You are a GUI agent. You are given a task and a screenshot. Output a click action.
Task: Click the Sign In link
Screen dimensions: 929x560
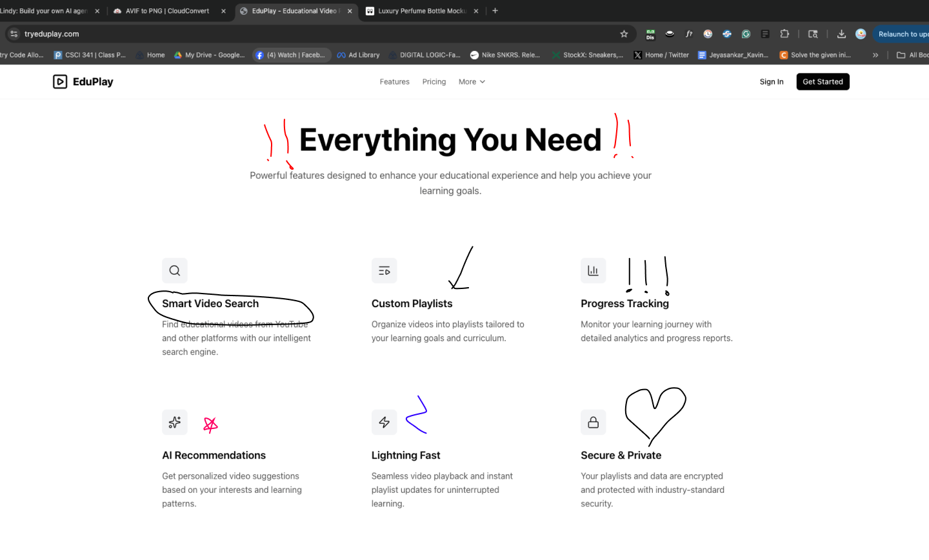(x=772, y=82)
